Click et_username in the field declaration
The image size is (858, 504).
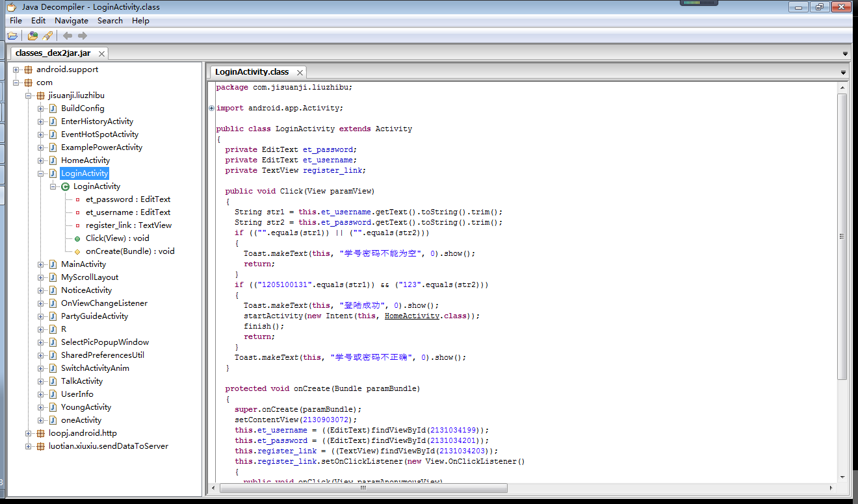point(328,160)
